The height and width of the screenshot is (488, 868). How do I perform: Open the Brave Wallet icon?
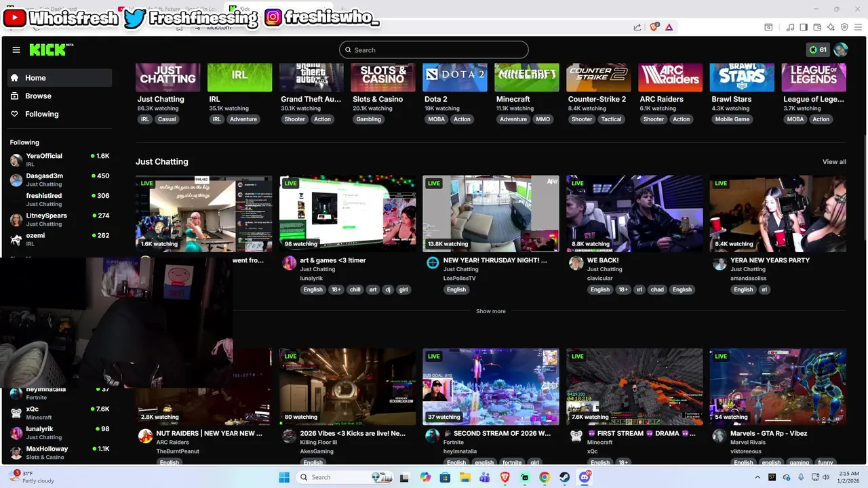[817, 27]
